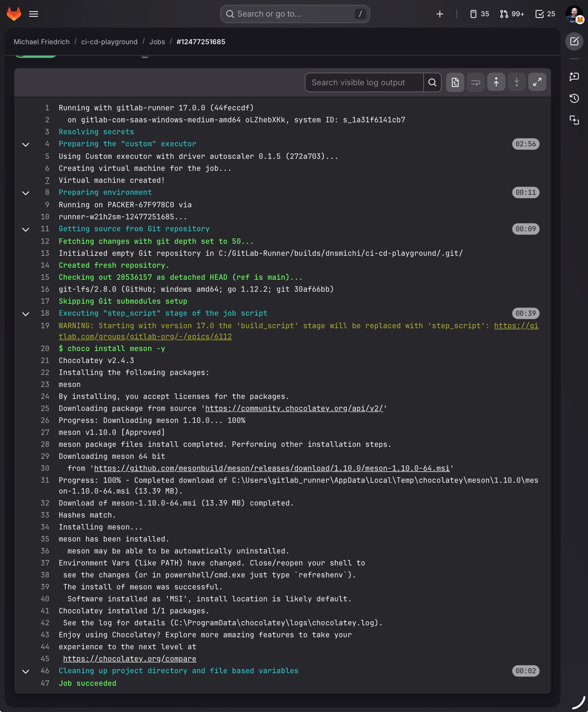Click the edit pencil icon in right sidebar

pos(574,41)
